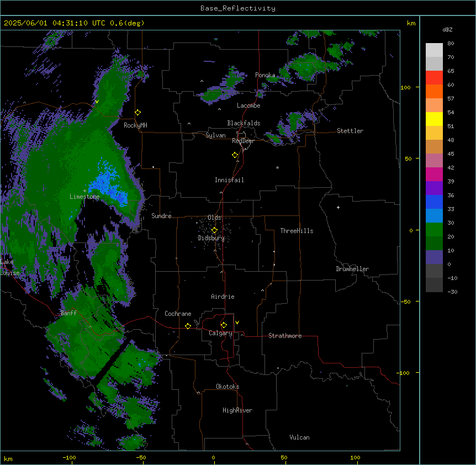Click the RedDeer city label
The height and width of the screenshot is (465, 476).
243,141
